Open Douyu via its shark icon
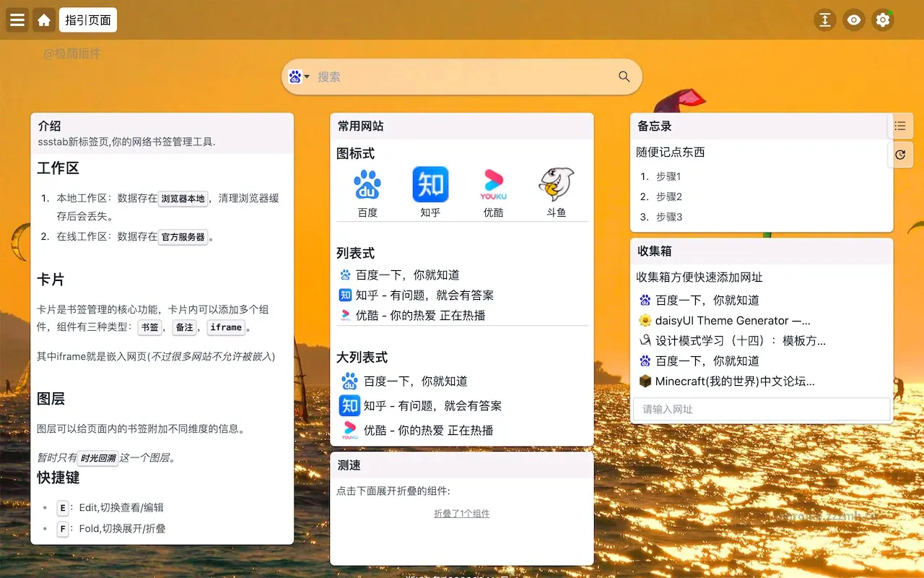This screenshot has height=578, width=924. [x=556, y=184]
